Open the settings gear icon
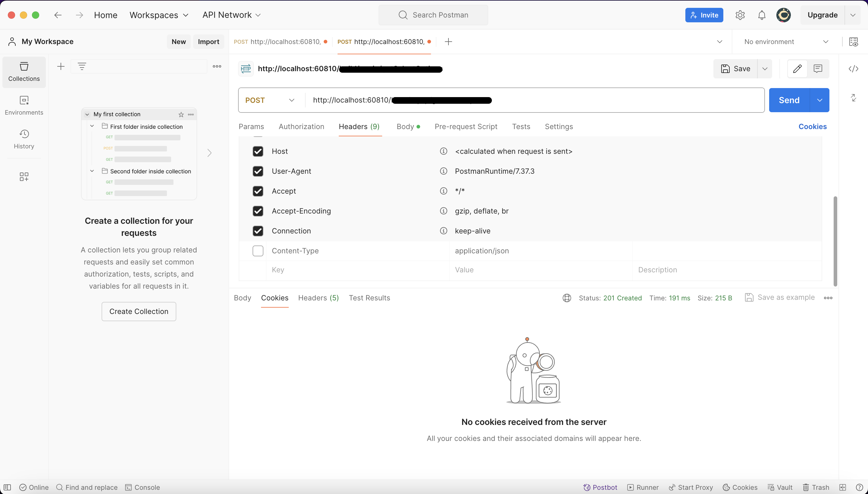 coord(740,15)
